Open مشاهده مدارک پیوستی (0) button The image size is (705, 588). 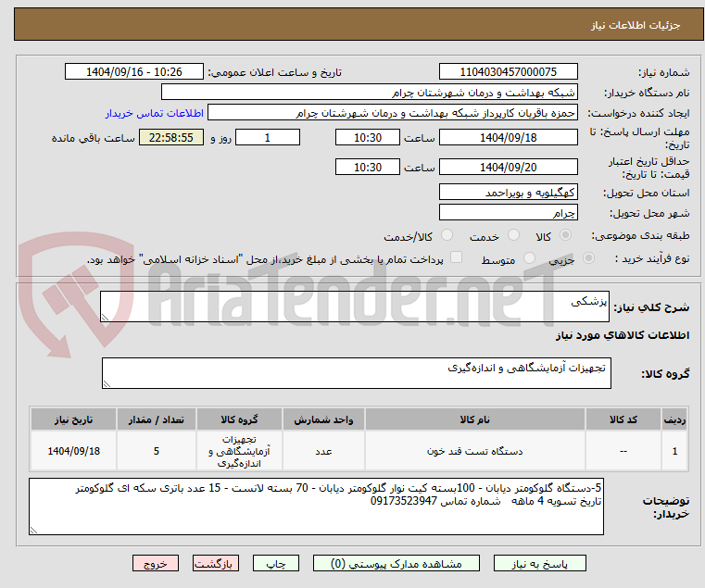(397, 563)
